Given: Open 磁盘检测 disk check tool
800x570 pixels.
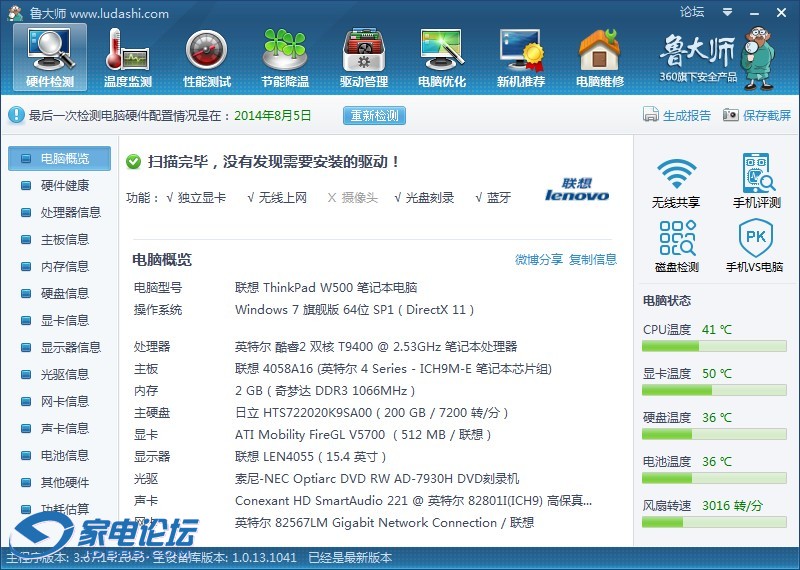Looking at the screenshot, I should click(676, 247).
